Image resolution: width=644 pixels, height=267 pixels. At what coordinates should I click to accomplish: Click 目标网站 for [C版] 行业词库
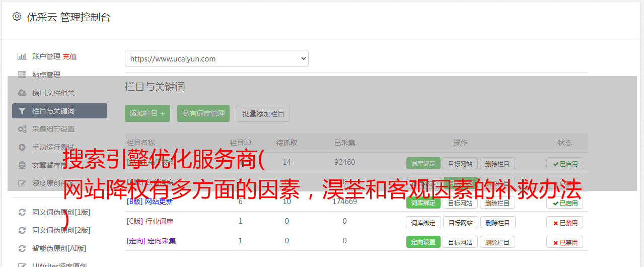(460, 222)
